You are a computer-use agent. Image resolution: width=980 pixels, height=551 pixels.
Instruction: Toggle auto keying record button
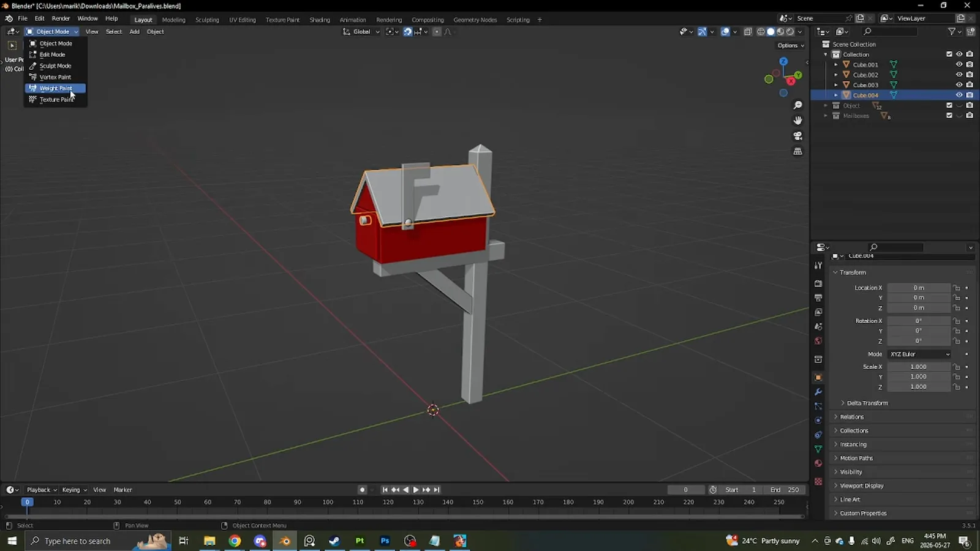pyautogui.click(x=363, y=490)
